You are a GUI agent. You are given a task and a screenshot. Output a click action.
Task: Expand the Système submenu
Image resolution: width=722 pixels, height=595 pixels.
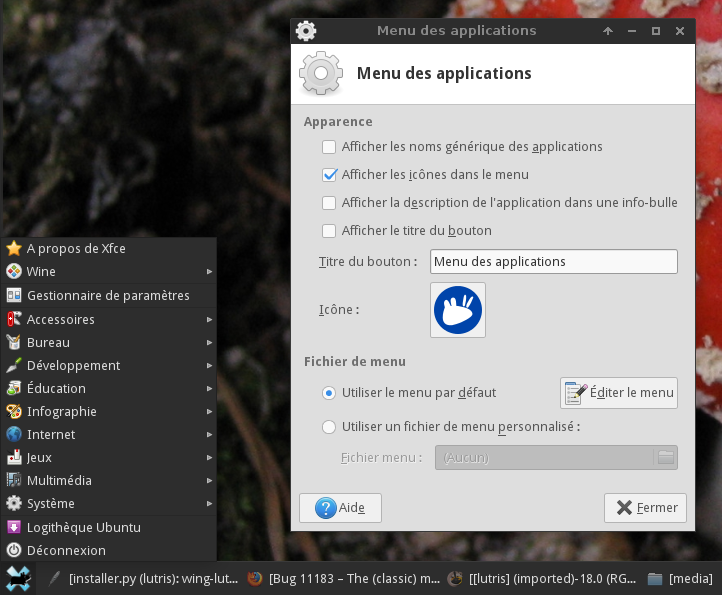(x=108, y=504)
